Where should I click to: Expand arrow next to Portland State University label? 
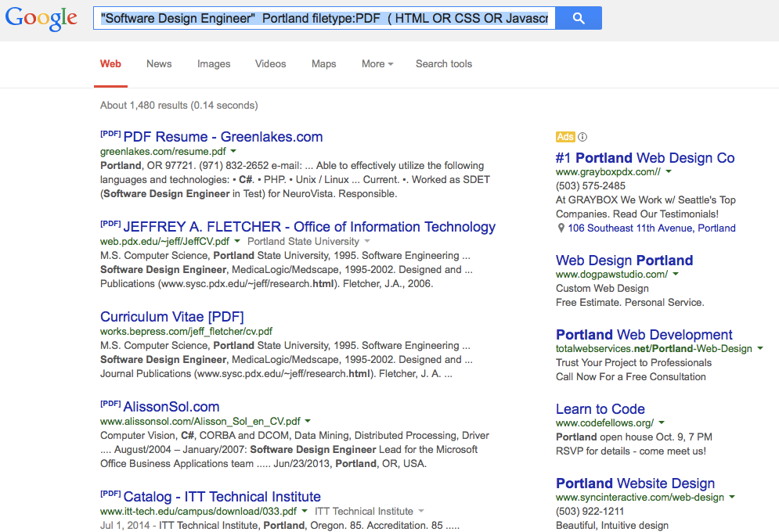367,241
